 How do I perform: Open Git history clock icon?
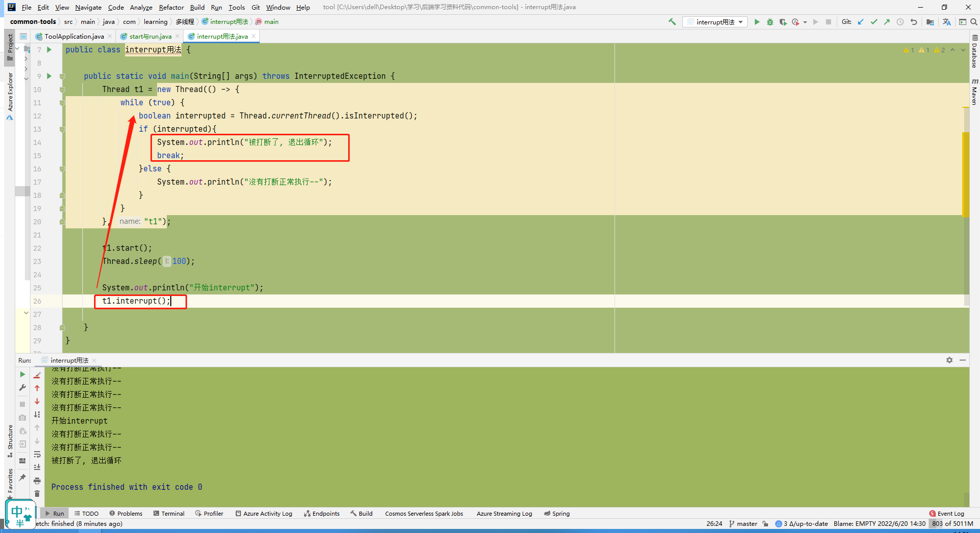(900, 22)
